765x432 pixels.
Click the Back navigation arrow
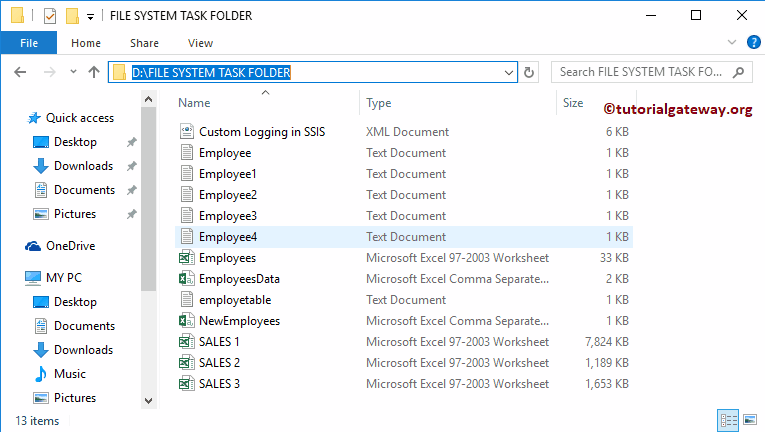(x=21, y=72)
